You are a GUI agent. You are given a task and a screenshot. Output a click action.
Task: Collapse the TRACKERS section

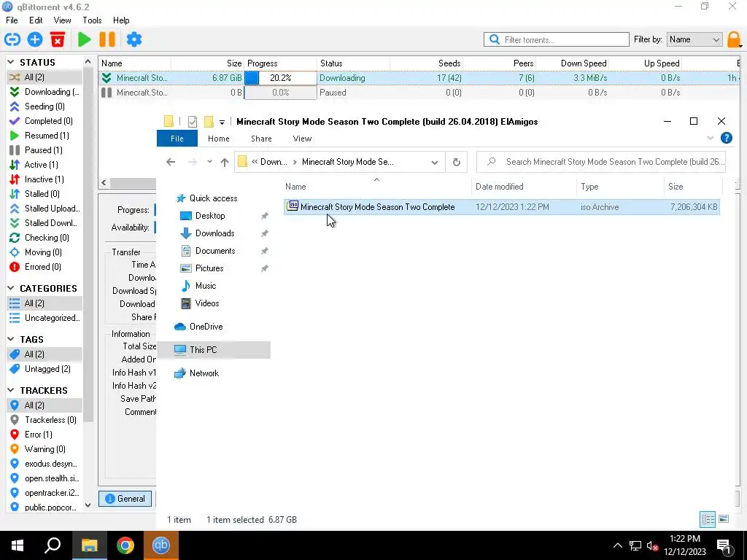click(x=11, y=390)
